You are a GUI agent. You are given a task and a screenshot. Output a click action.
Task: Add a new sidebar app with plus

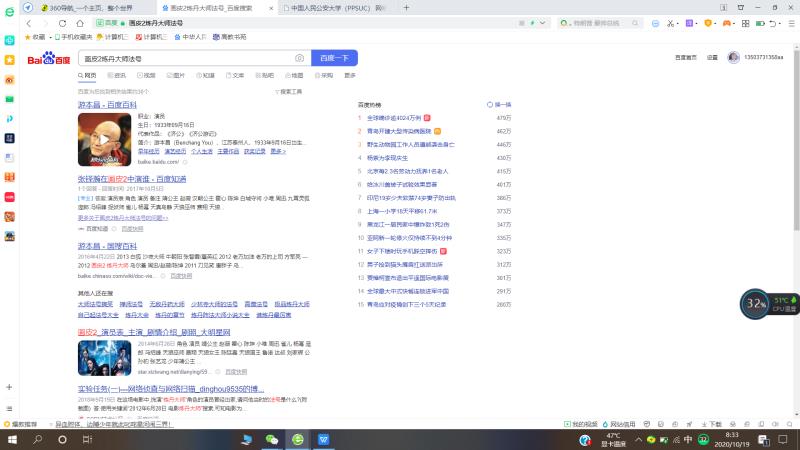pos(9,387)
